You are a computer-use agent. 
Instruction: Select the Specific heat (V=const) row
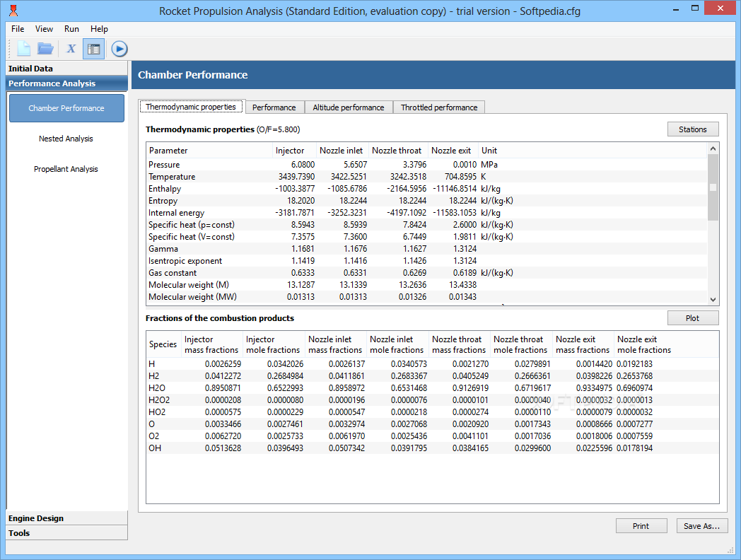pos(426,237)
